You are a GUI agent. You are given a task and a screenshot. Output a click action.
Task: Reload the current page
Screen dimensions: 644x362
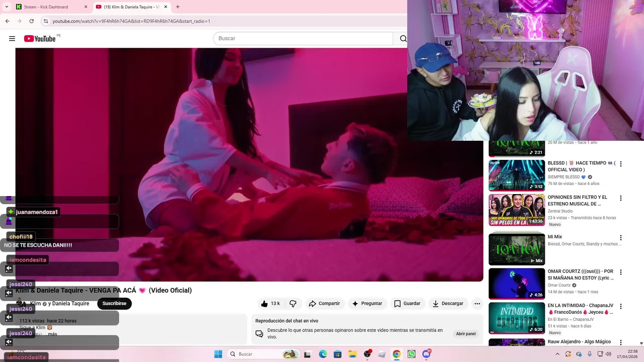(x=31, y=21)
